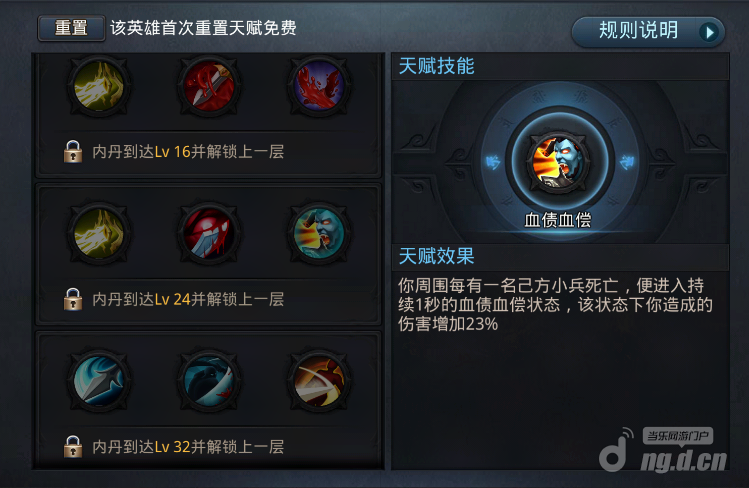This screenshot has width=749, height=488.
Task: Click the 天赋效果 section header
Action: pyautogui.click(x=436, y=256)
